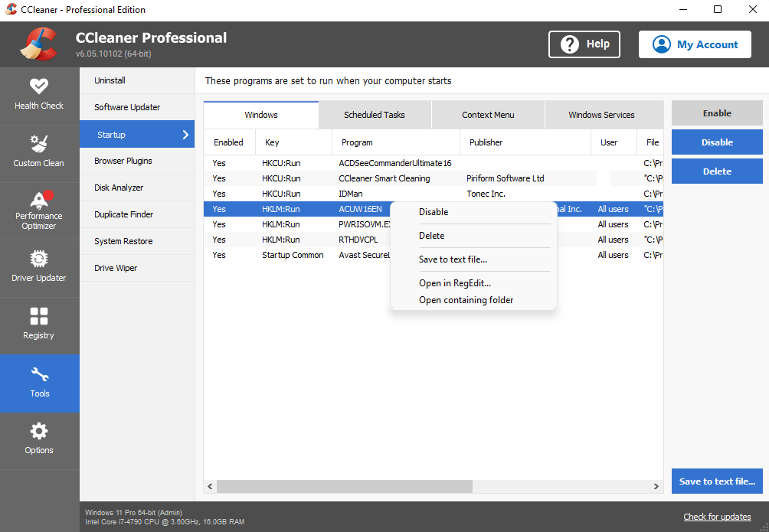The image size is (769, 532).
Task: Choose Disable in the context menu
Action: [474, 212]
